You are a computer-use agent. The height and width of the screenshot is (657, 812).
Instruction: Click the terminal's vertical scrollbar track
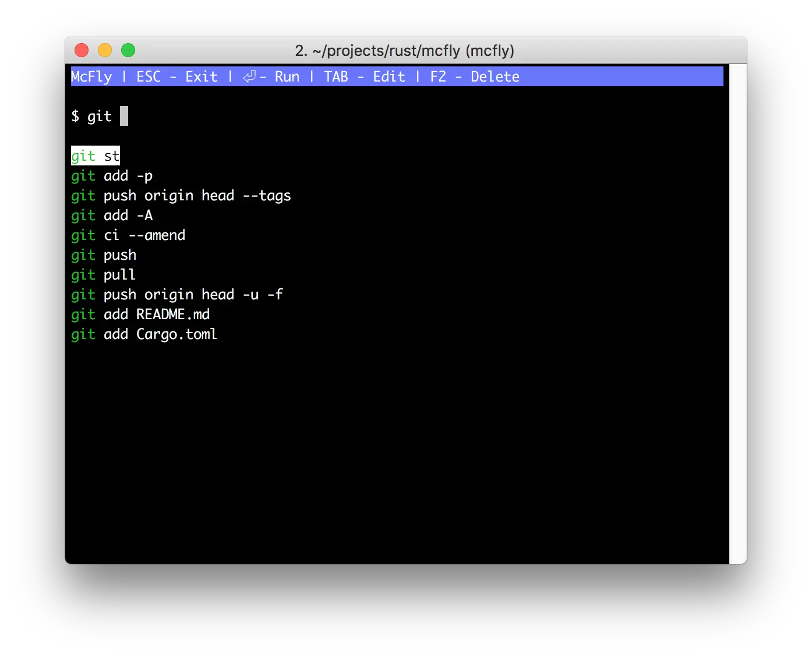737,315
